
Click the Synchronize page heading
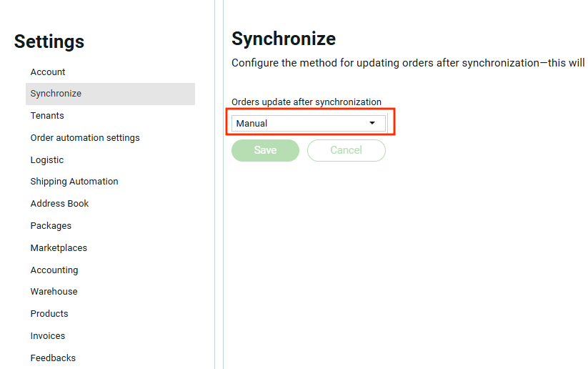284,39
